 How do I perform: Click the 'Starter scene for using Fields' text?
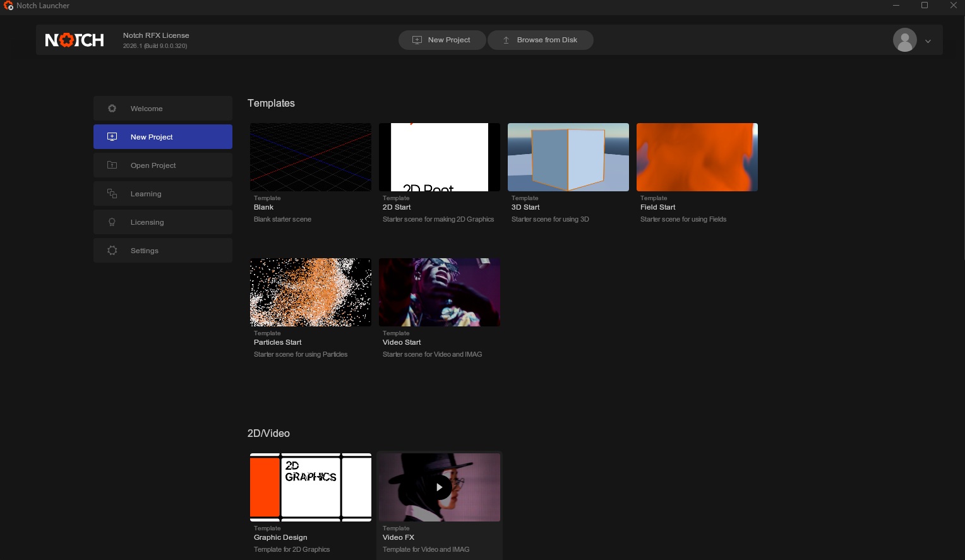[x=683, y=219]
